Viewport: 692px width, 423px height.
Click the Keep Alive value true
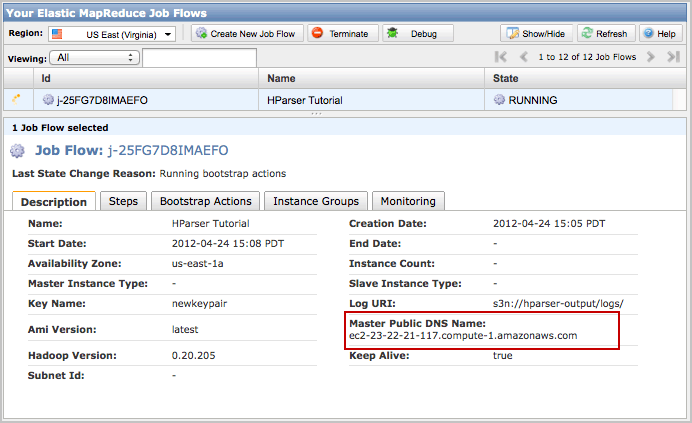pos(503,355)
